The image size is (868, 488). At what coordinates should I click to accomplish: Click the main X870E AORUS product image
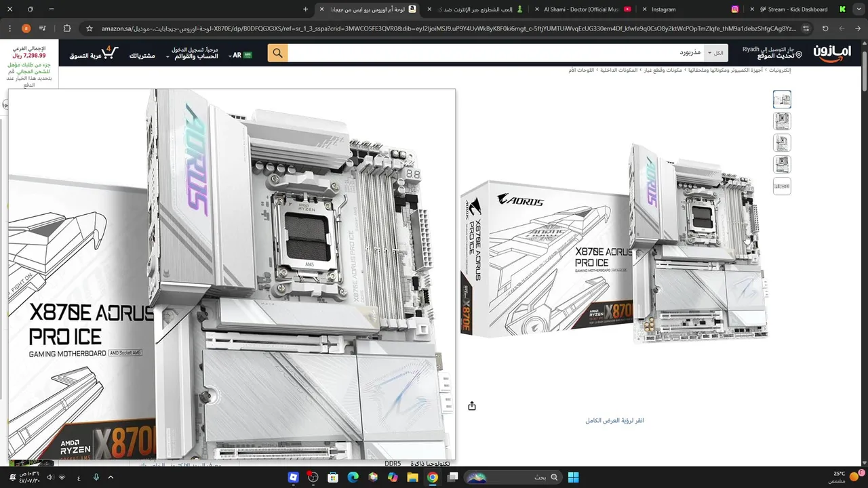[614, 242]
